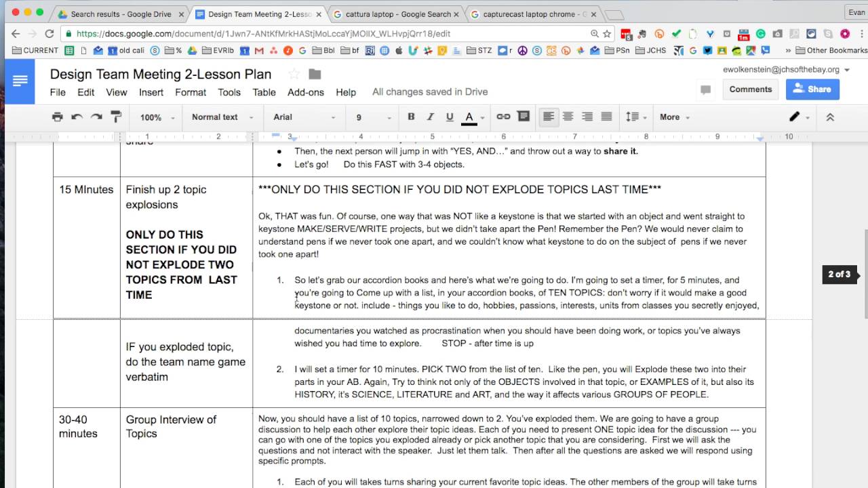Open the 100% zoom dropdown
The image size is (868, 488).
tap(157, 117)
